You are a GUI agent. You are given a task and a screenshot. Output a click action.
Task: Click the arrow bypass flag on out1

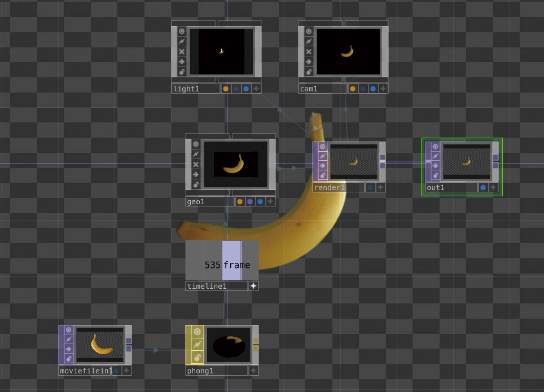pyautogui.click(x=436, y=166)
